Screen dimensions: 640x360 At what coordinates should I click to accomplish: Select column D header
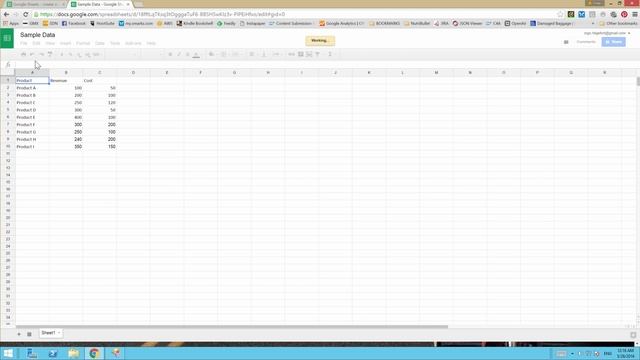pyautogui.click(x=133, y=73)
